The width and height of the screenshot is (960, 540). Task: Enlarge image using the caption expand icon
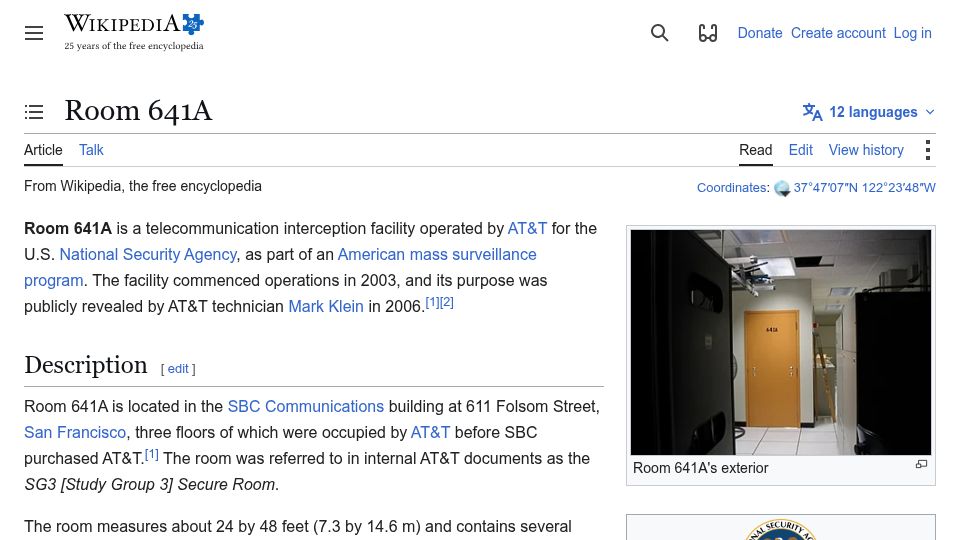pos(921,465)
